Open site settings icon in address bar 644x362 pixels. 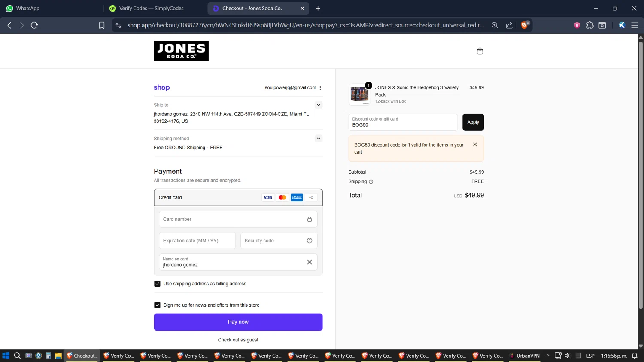[x=118, y=25]
